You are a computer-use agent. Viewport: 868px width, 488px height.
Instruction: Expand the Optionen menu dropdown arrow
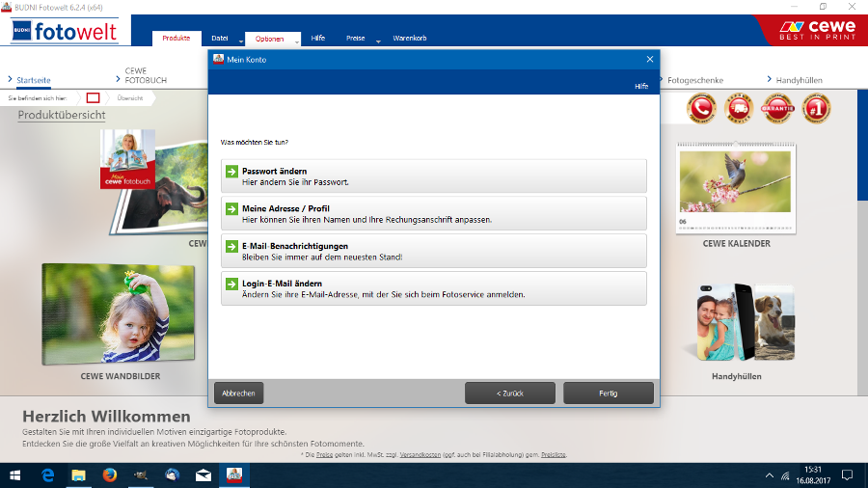[296, 41]
